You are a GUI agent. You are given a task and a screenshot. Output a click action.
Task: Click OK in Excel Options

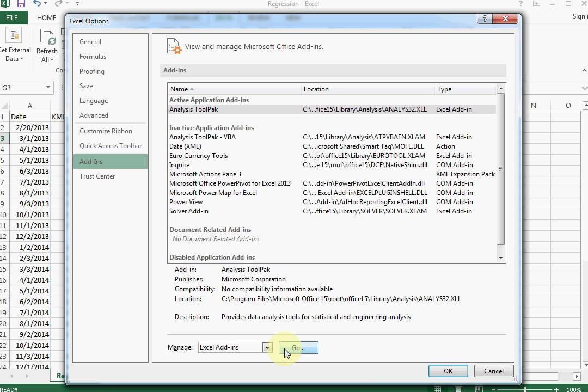(448, 371)
